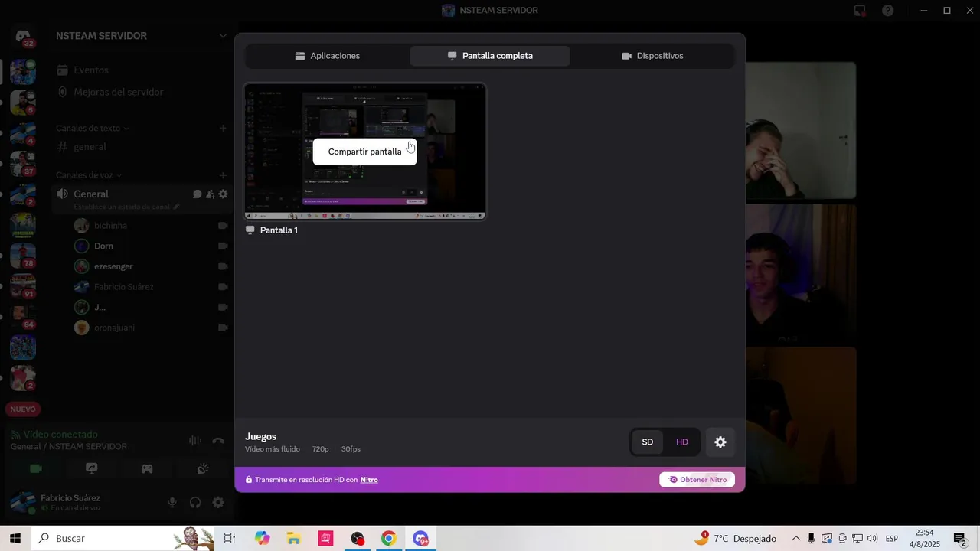
Task: Click the NUEVO mentions pill
Action: (23, 409)
